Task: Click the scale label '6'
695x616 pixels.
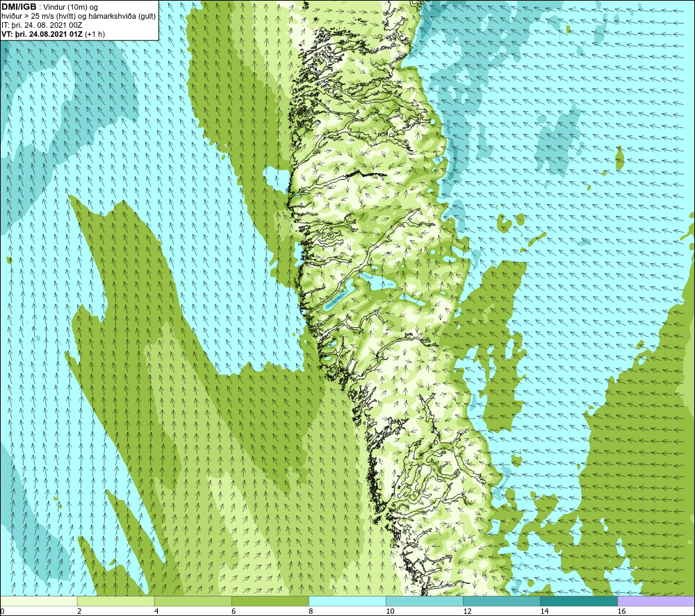Action: click(234, 611)
